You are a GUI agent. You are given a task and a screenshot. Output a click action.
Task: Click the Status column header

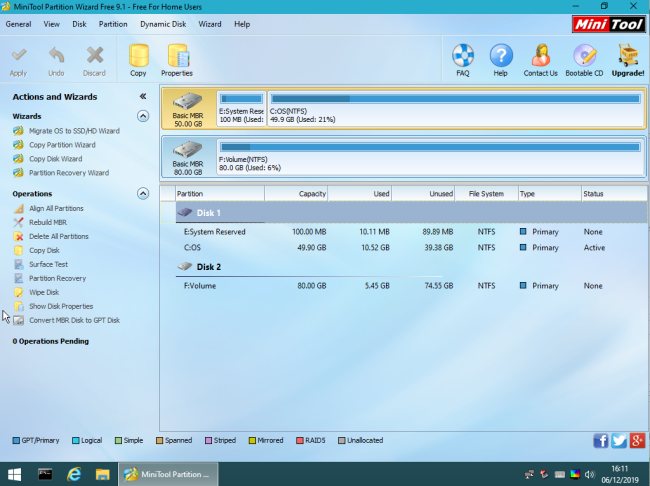pos(614,194)
